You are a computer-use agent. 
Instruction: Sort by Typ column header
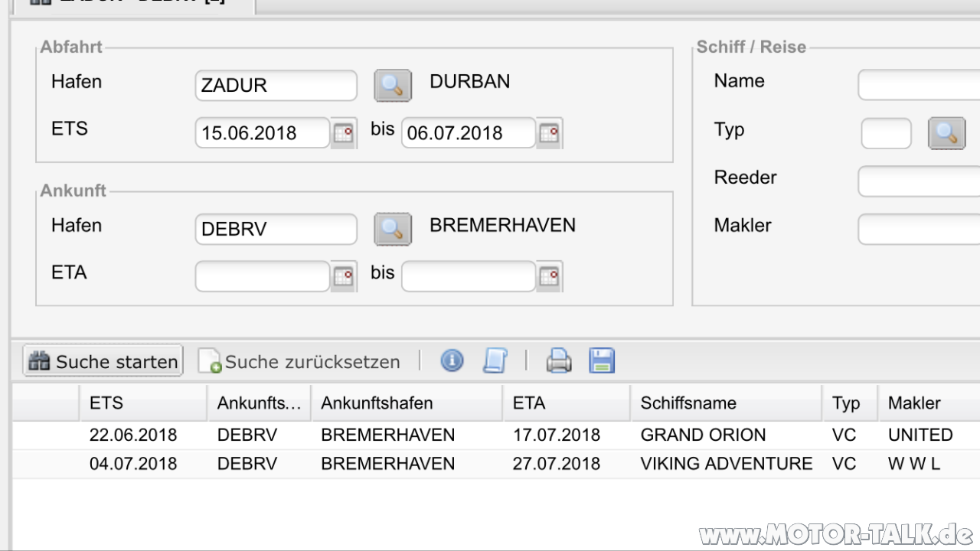tap(851, 403)
